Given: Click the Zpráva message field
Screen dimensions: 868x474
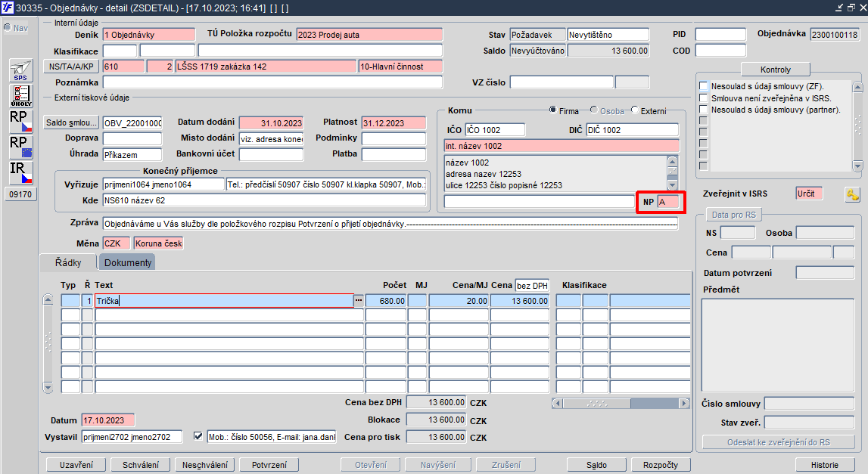Looking at the screenshot, I should click(390, 224).
